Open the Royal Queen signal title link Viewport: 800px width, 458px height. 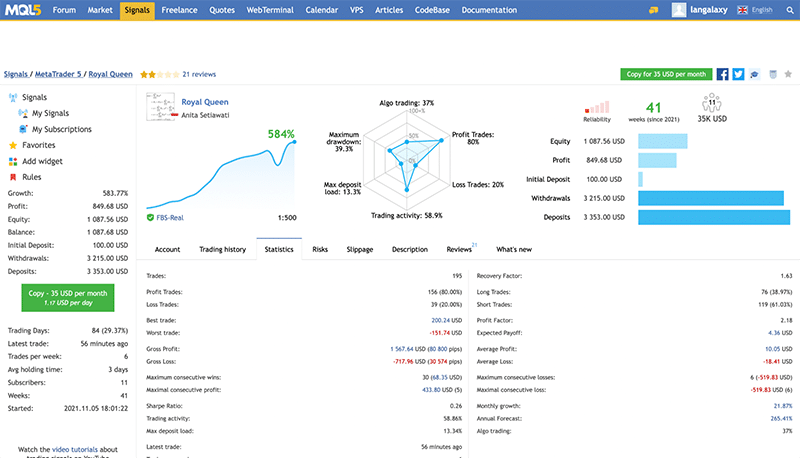[x=205, y=102]
